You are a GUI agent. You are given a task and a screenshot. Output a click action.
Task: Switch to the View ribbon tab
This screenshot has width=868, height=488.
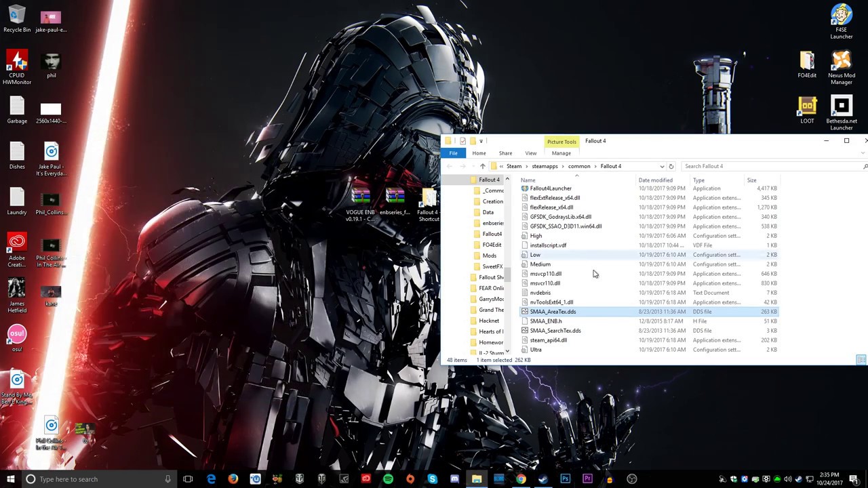530,153
